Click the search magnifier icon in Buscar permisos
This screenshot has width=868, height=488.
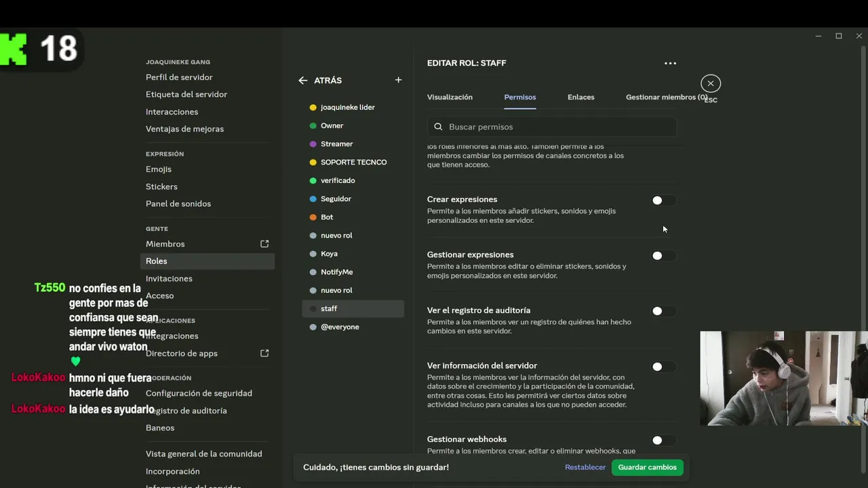[438, 127]
